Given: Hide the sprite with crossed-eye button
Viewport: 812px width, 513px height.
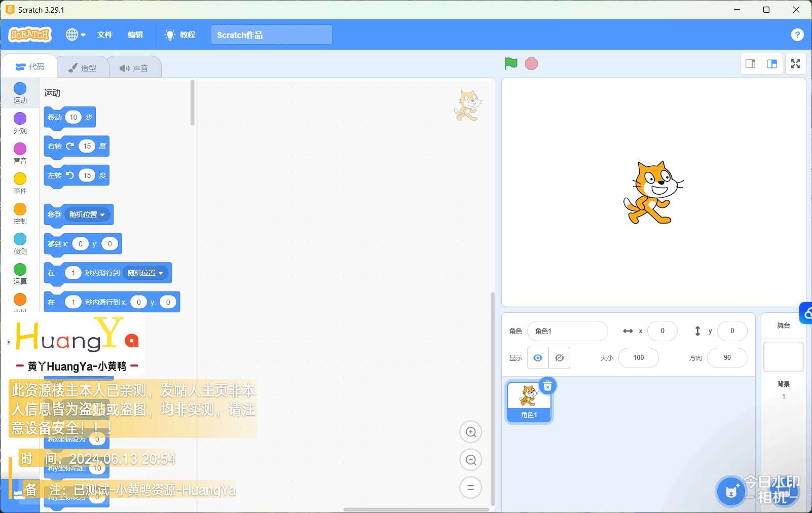Looking at the screenshot, I should tap(560, 358).
